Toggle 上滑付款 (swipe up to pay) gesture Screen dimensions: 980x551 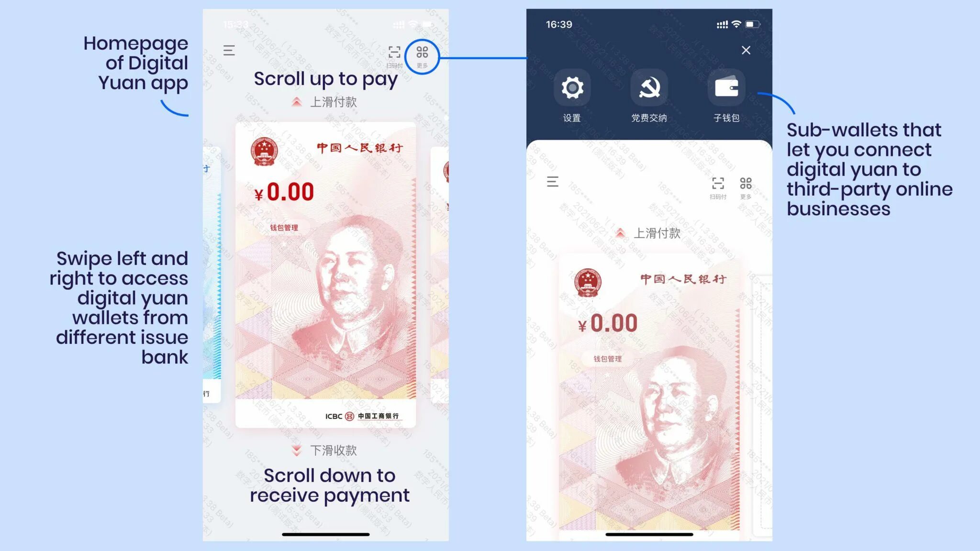325,101
